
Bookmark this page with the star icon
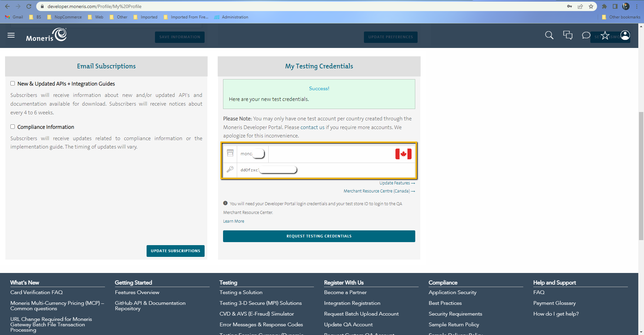tap(591, 6)
